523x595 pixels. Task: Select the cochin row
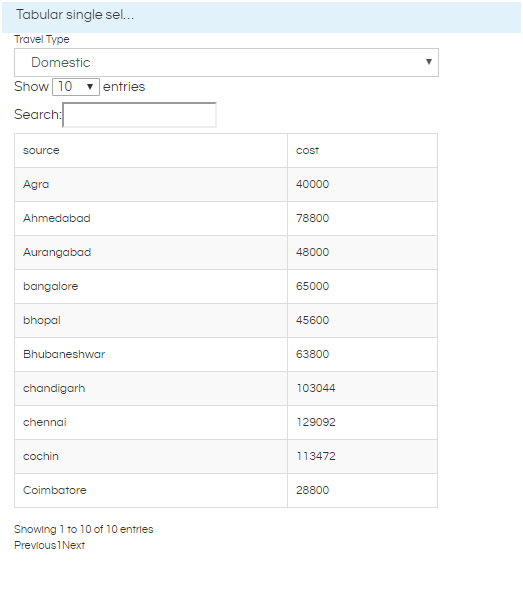226,456
